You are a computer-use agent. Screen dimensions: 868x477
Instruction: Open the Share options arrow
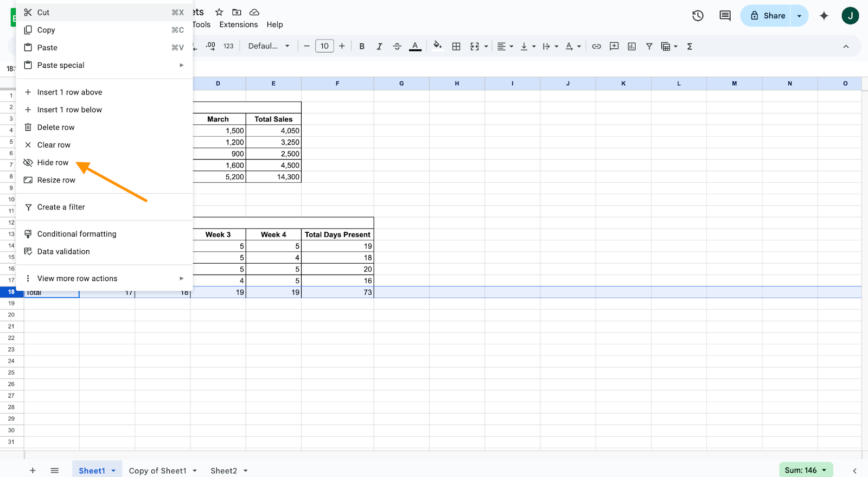point(800,16)
